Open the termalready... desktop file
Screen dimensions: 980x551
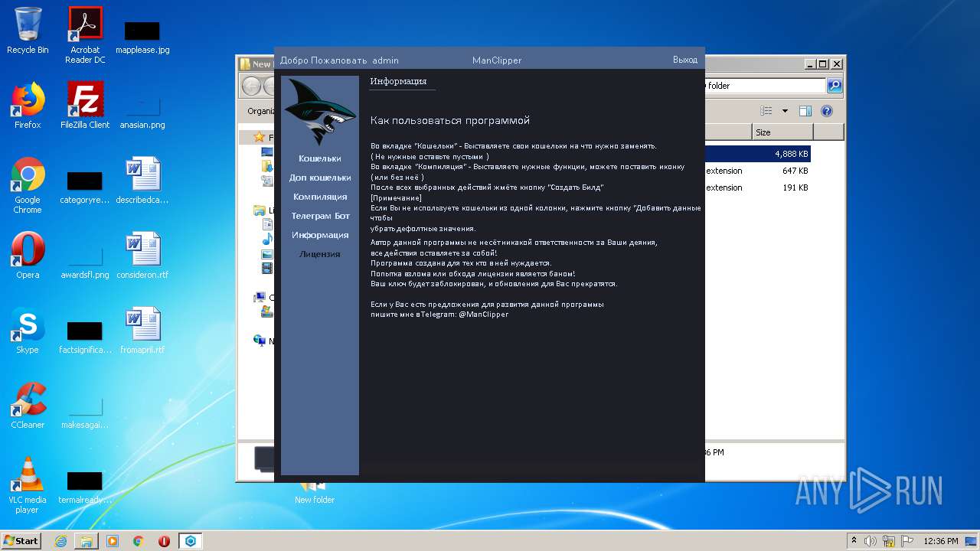tap(85, 487)
